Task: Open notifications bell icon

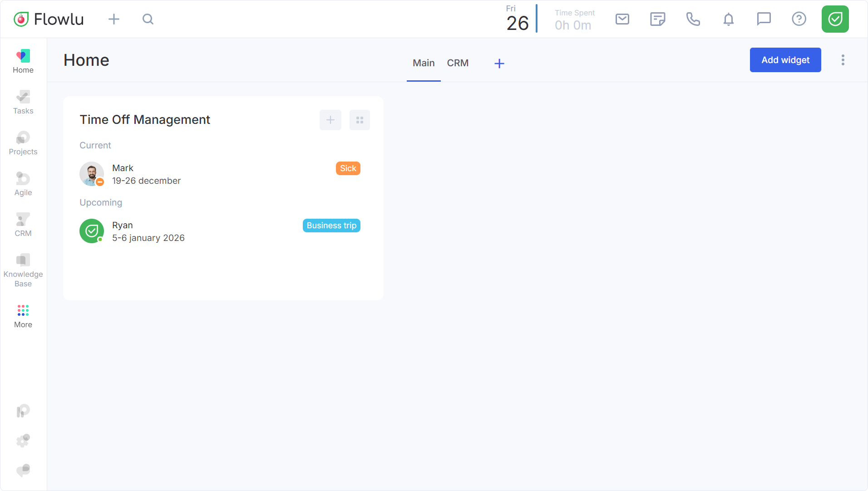Action: tap(728, 19)
